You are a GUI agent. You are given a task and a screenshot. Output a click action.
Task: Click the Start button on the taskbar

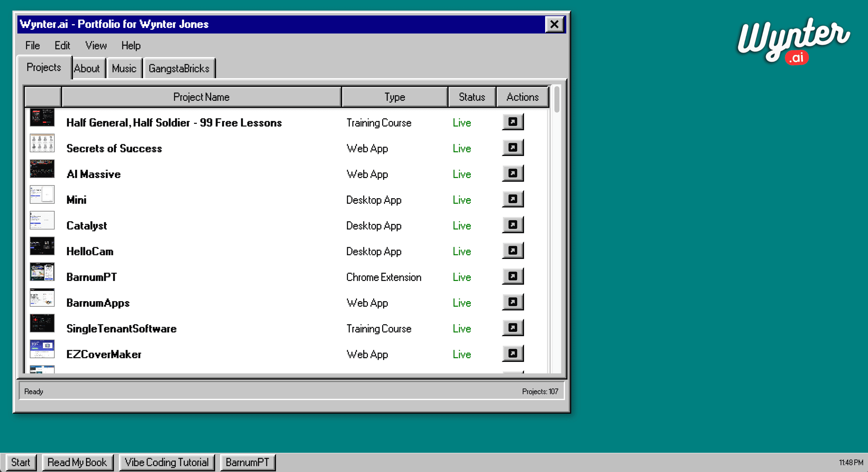[20, 462]
